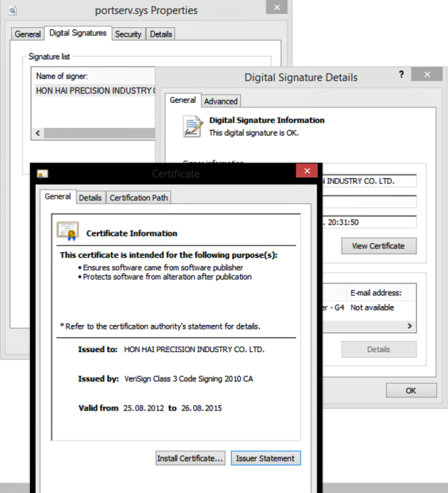Click the help question mark in Digital Signature Details
Image resolution: width=448 pixels, height=493 pixels.
point(401,74)
